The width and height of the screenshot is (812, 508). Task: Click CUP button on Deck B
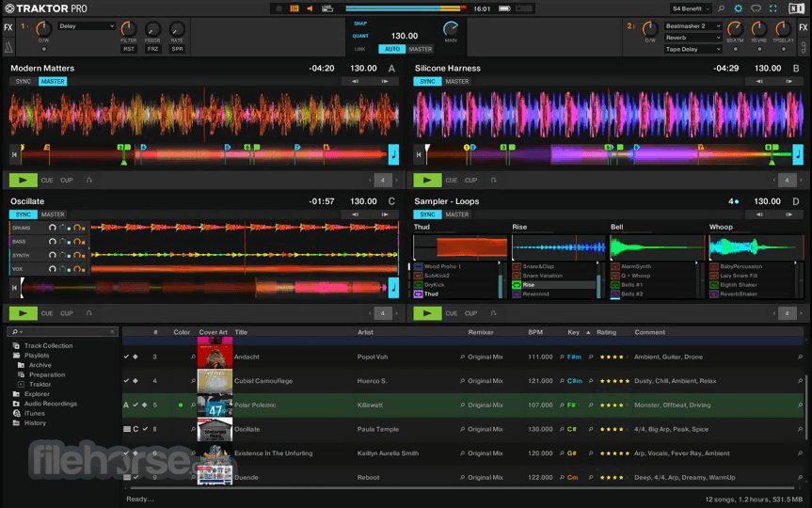(x=470, y=181)
